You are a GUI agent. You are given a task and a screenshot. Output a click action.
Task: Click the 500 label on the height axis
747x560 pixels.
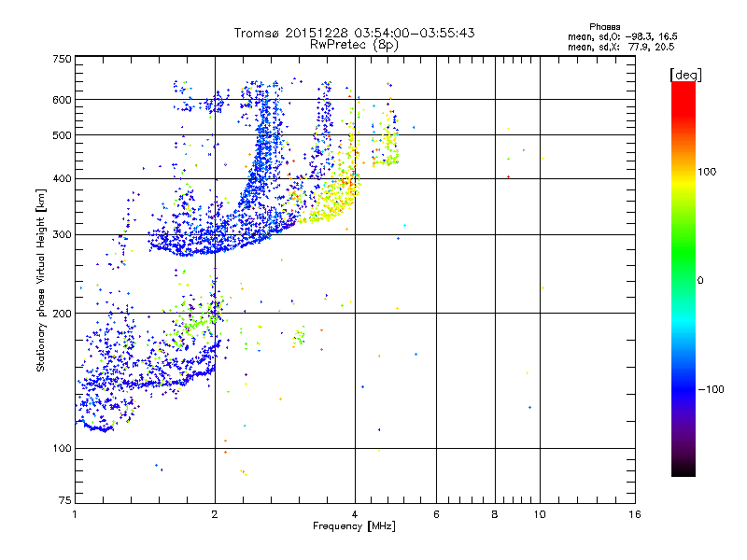[62, 135]
